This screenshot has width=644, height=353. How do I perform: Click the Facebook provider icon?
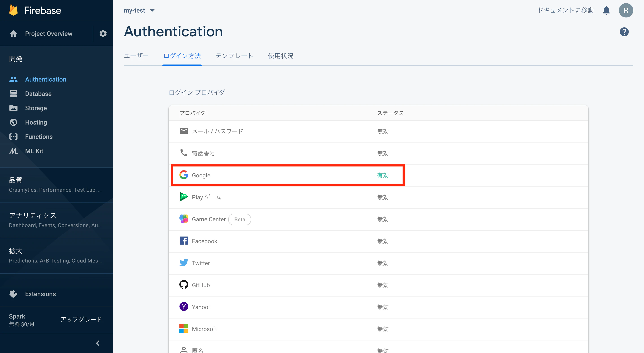tap(184, 241)
